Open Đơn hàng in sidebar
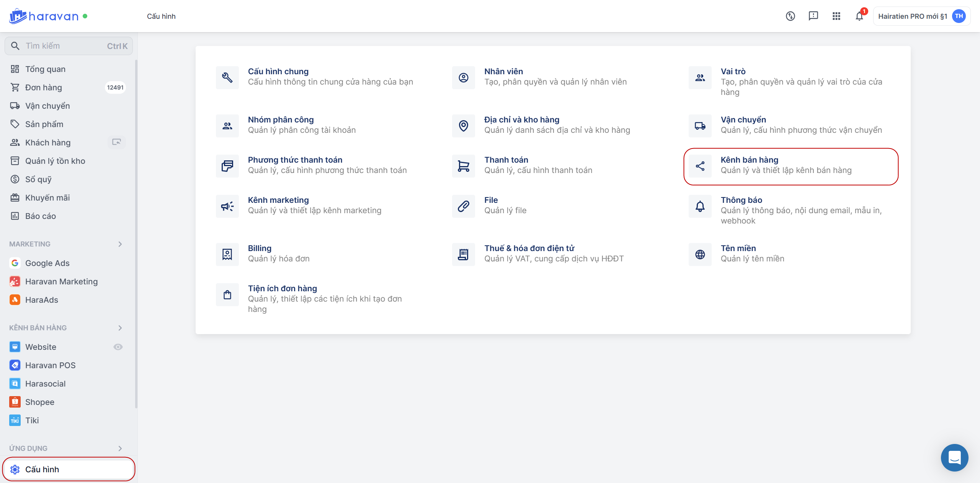The image size is (980, 483). click(x=44, y=88)
